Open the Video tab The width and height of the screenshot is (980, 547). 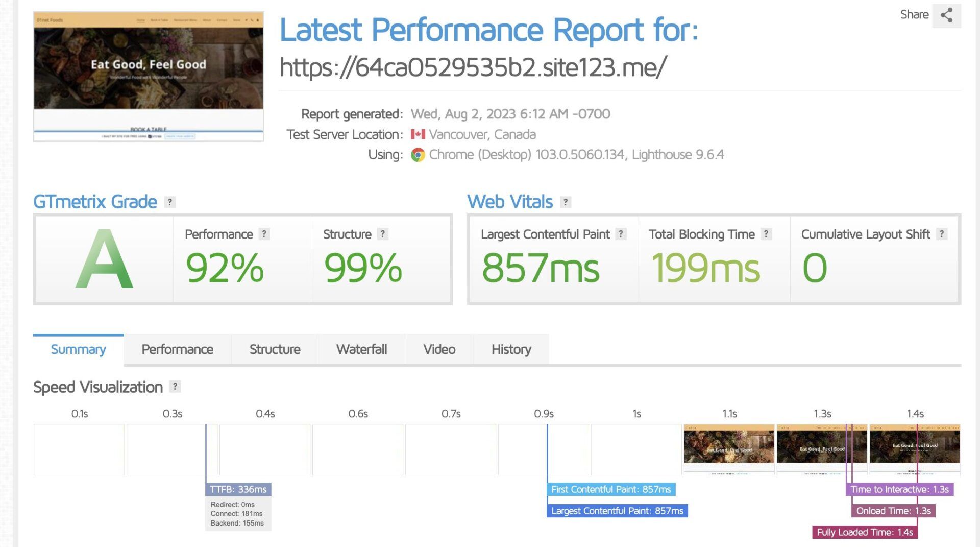pyautogui.click(x=439, y=349)
